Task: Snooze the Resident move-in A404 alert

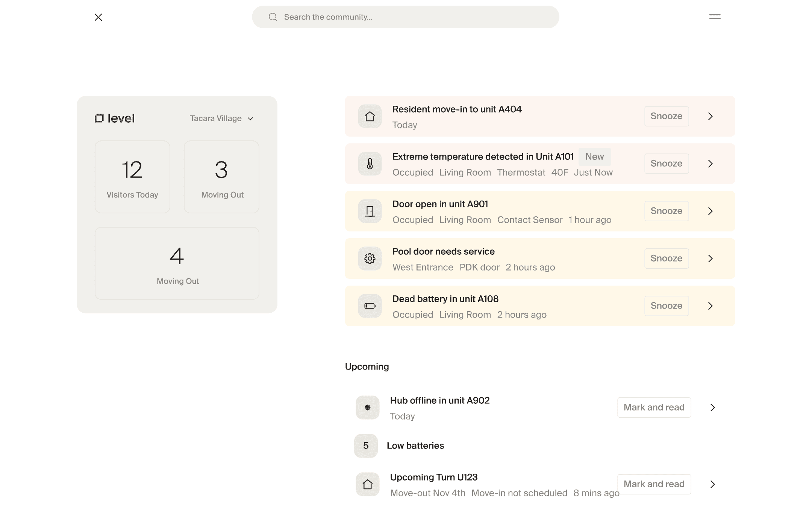Action: (x=666, y=116)
